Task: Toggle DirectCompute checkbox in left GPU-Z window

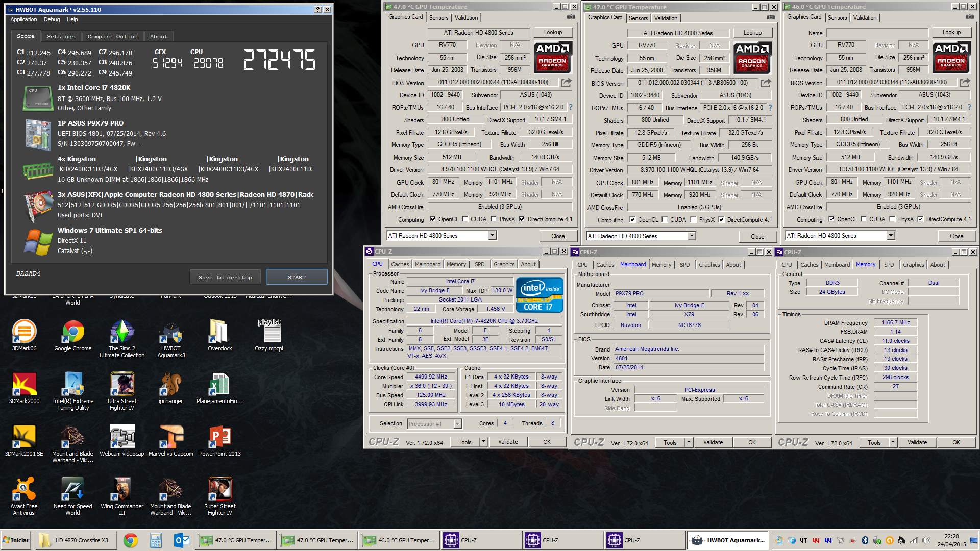Action: point(522,219)
